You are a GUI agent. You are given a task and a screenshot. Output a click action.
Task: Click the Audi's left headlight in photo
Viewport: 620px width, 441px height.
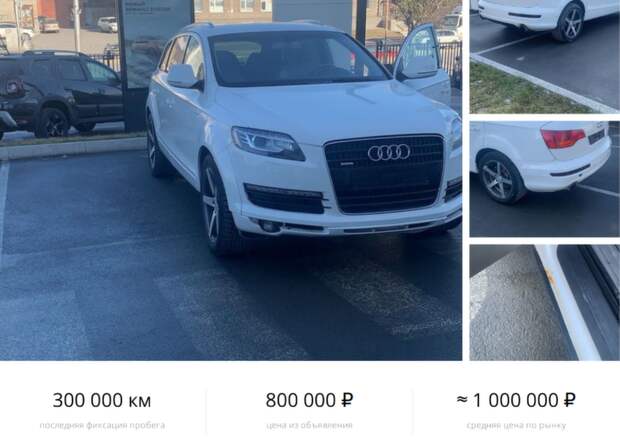click(268, 143)
